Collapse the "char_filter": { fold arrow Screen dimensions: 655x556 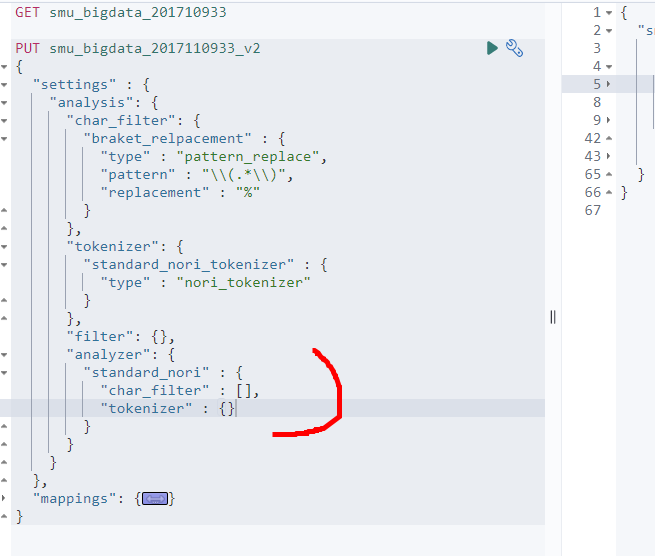tap(4, 121)
